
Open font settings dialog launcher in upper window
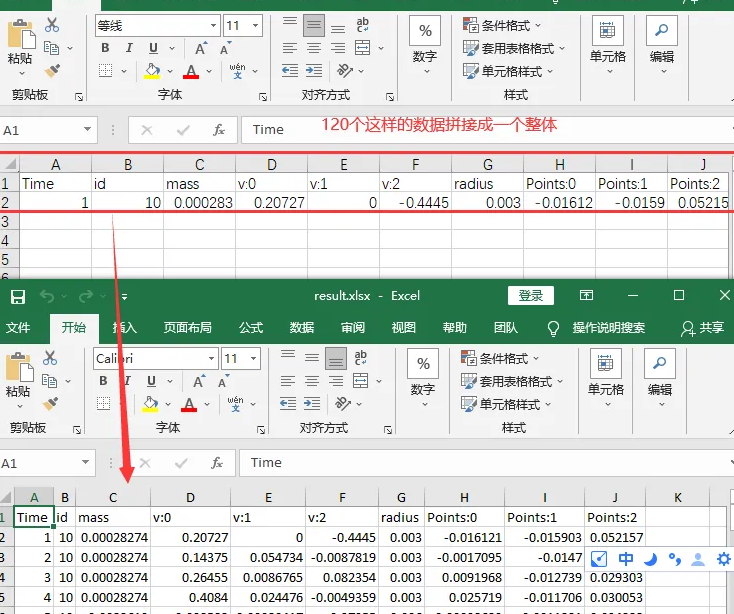pyautogui.click(x=263, y=96)
